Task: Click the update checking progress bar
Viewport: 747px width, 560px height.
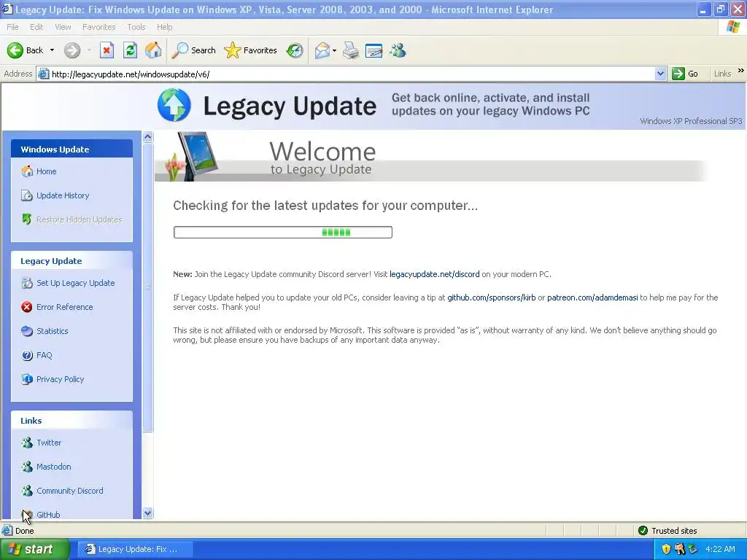Action: [282, 233]
